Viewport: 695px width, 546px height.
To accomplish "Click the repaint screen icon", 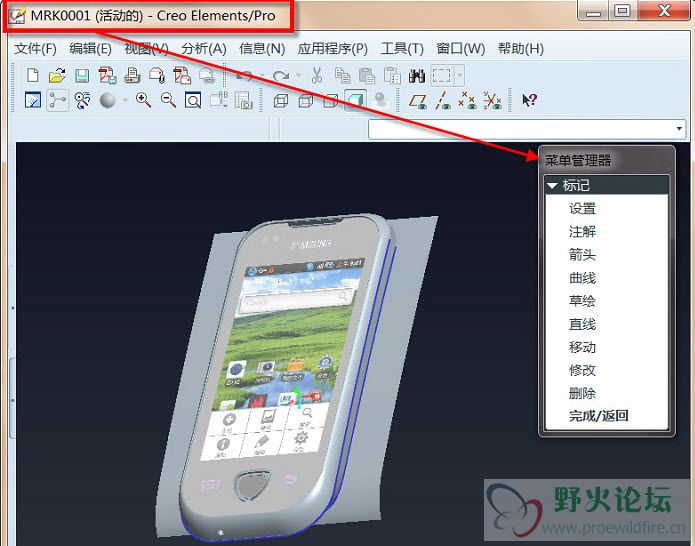I will pyautogui.click(x=33, y=100).
